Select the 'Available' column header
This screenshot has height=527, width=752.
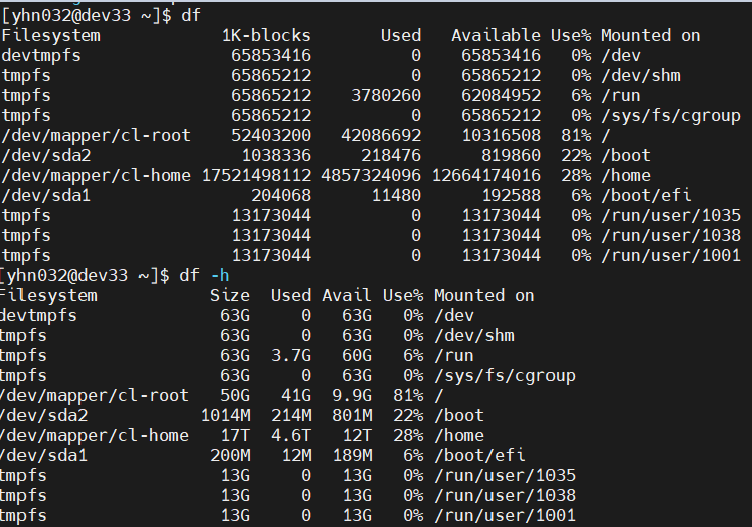coord(496,35)
